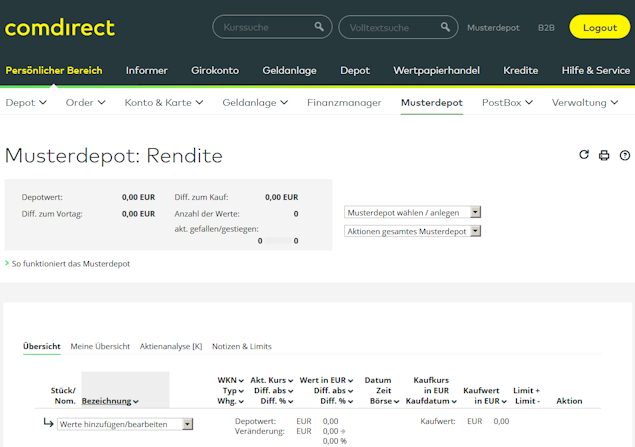The image size is (635, 447).
Task: Open the Hilfe & Service menu
Action: pos(596,70)
